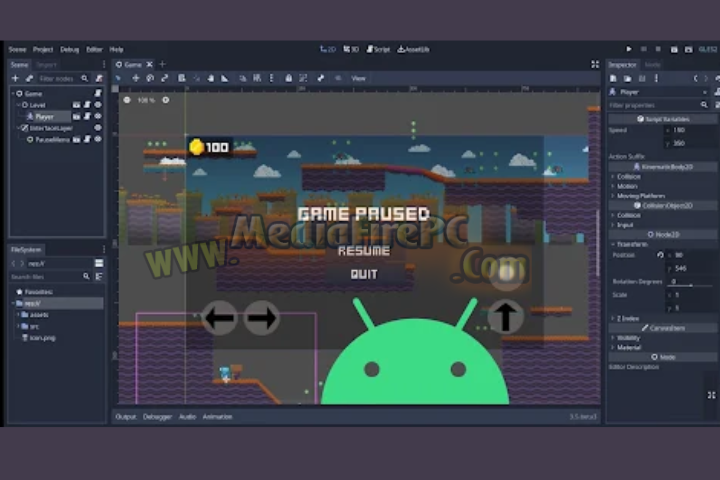This screenshot has height=480, width=720.
Task: Toggle smart snap in viewport toolbar
Action: (x=242, y=78)
